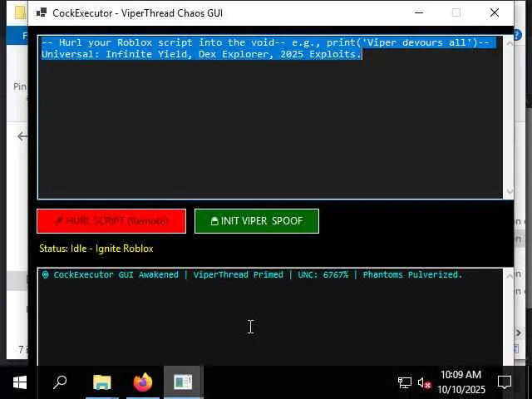532x399 pixels.
Task: Click the highlighted 'Infinite Yield' text in the editor
Action: (146, 54)
